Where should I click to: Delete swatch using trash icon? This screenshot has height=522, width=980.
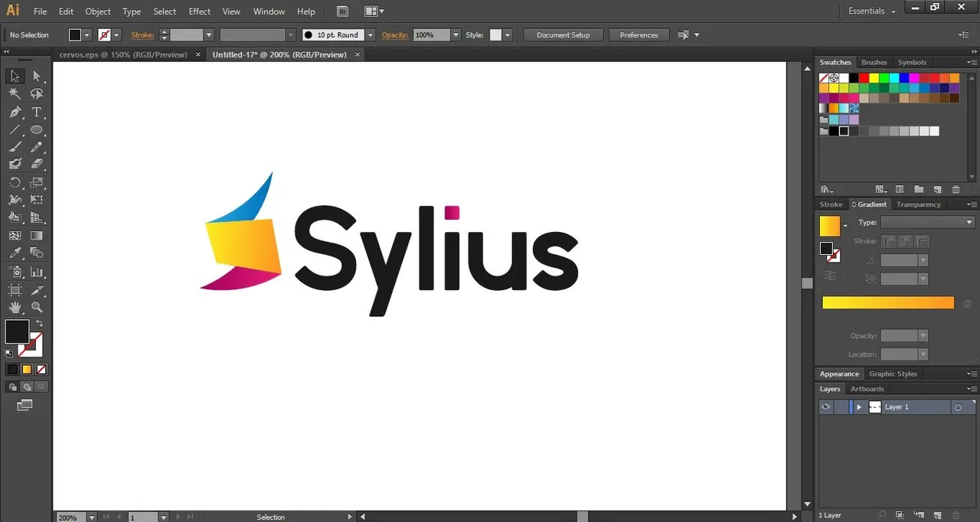[x=955, y=189]
